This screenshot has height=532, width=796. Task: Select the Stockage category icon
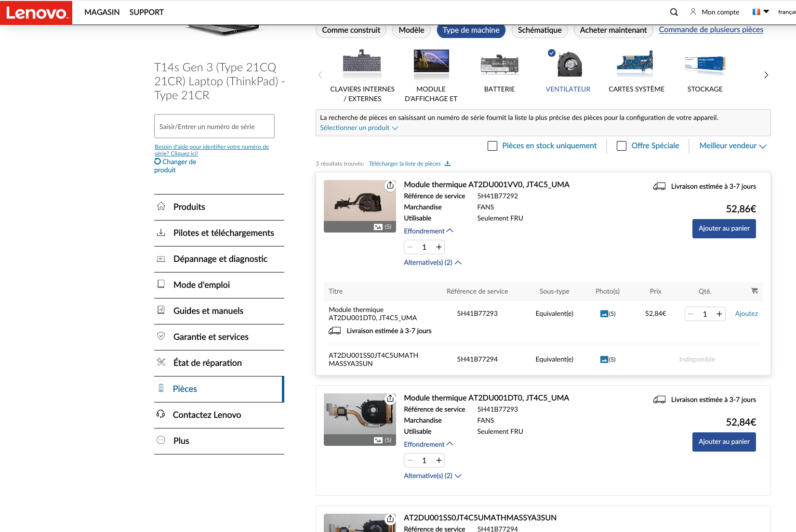(705, 65)
